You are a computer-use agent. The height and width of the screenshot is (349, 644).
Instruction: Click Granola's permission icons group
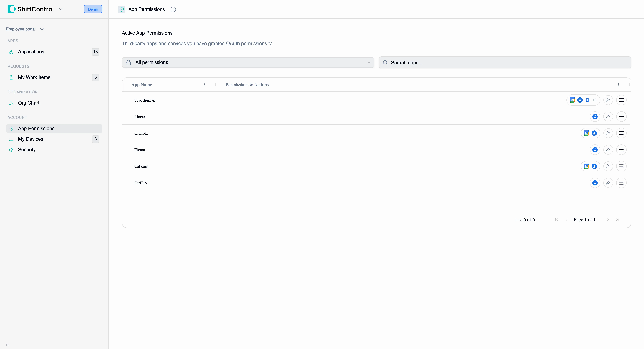tap(591, 133)
